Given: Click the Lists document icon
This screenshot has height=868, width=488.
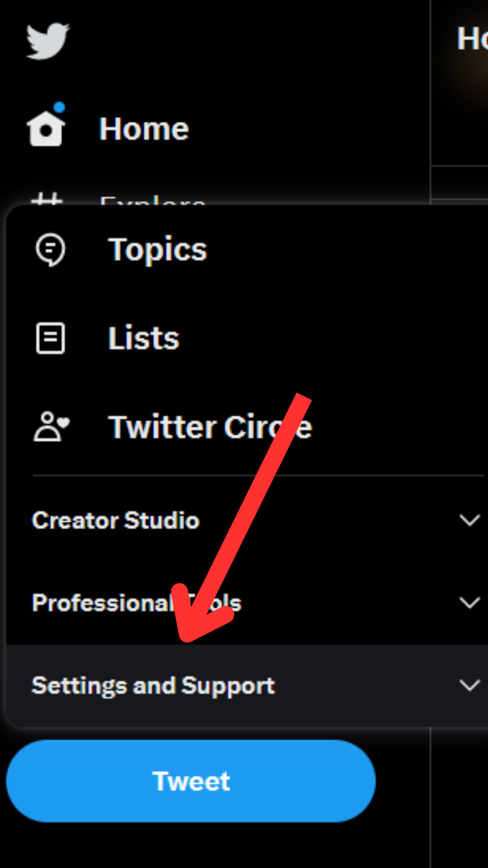Looking at the screenshot, I should click(x=50, y=338).
